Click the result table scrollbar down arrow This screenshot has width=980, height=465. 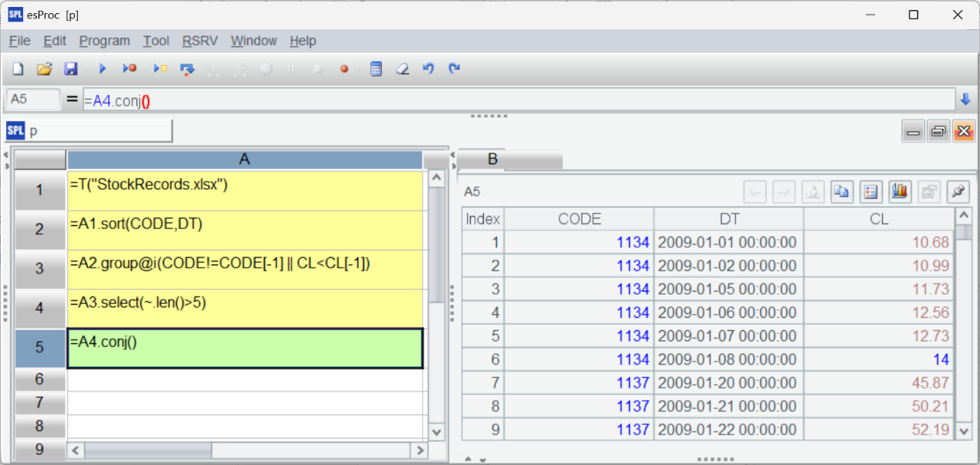point(964,432)
